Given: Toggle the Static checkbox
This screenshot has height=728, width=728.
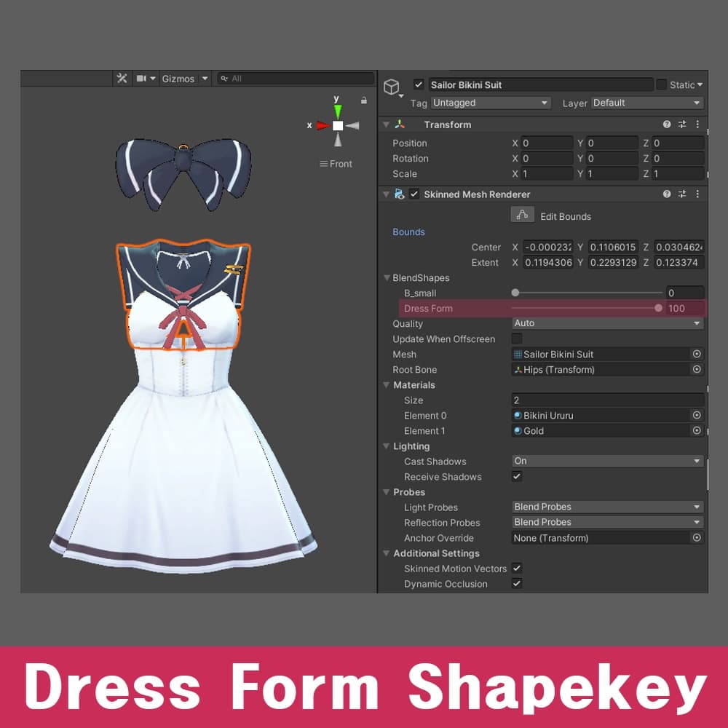Looking at the screenshot, I should pos(661,85).
